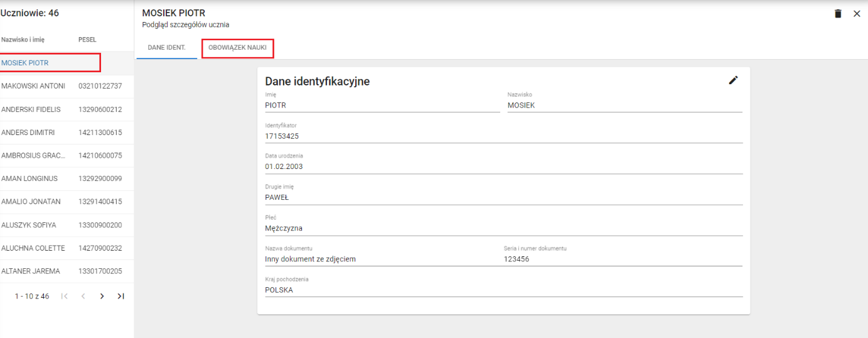Jump to last page of students

121,296
